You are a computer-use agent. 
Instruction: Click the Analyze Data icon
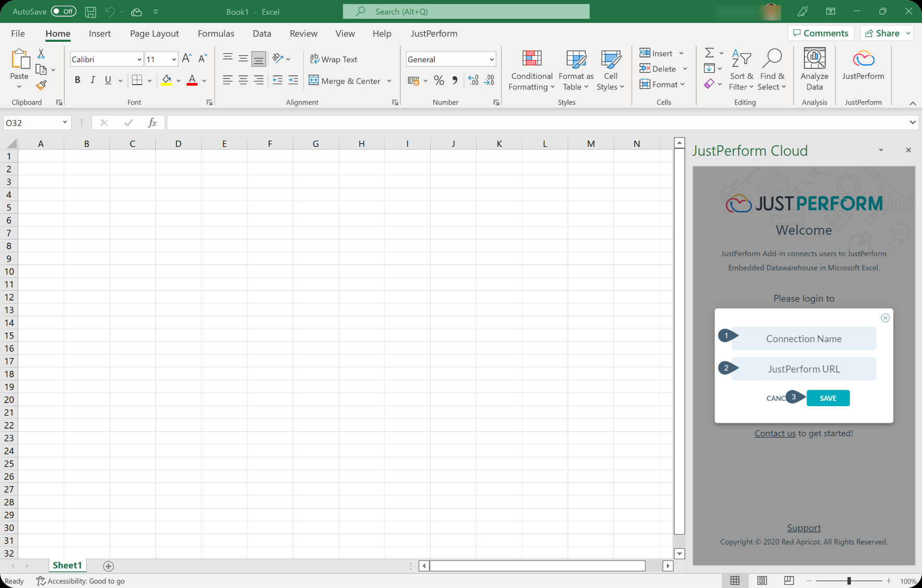(814, 68)
